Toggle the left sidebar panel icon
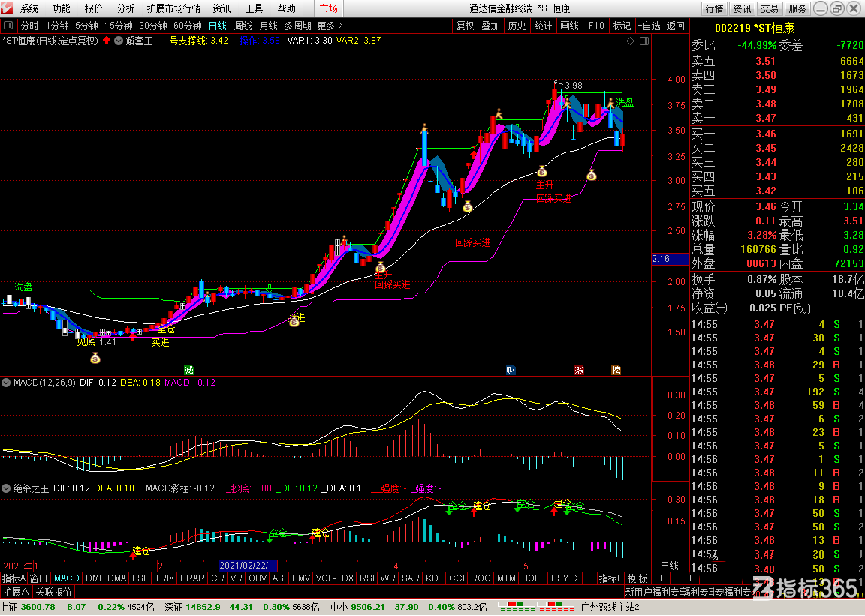Image resolution: width=865 pixels, height=616 pixels. [8, 26]
